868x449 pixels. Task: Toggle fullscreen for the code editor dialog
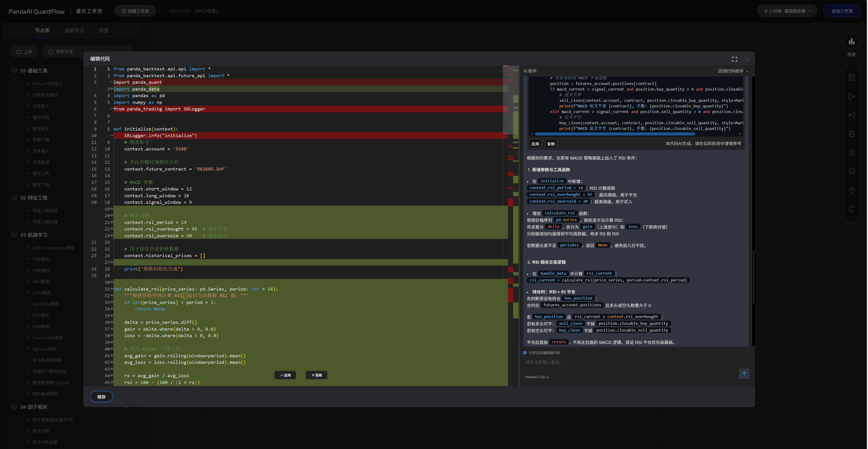735,59
